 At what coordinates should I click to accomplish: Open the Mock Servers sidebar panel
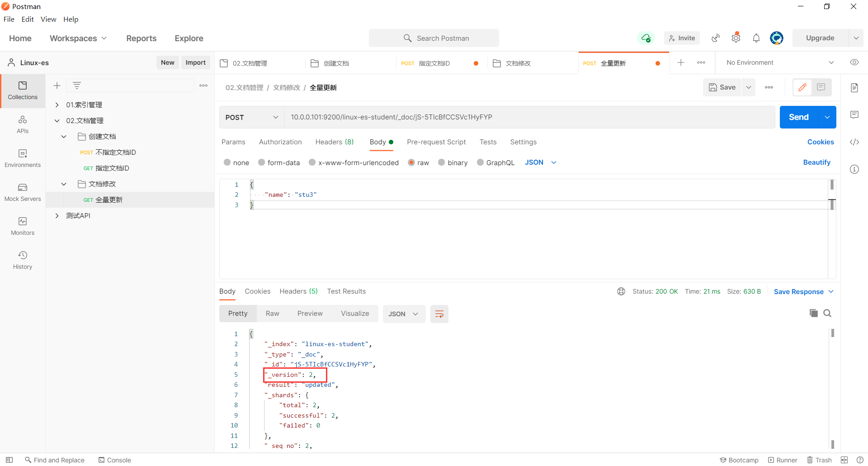23,192
